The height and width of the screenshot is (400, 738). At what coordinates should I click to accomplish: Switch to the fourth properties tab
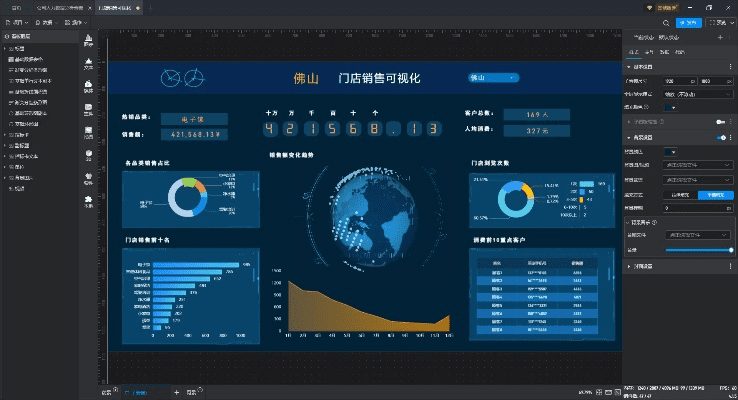680,52
